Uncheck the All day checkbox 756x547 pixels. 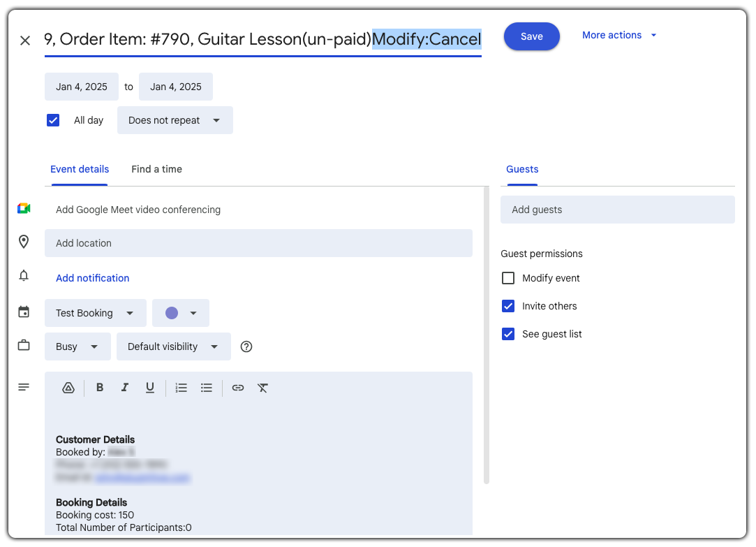click(53, 120)
